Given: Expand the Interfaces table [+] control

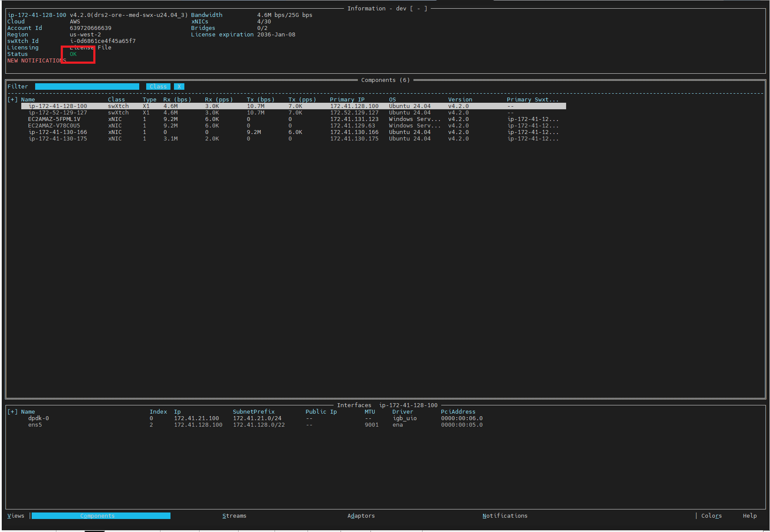Looking at the screenshot, I should tap(13, 412).
